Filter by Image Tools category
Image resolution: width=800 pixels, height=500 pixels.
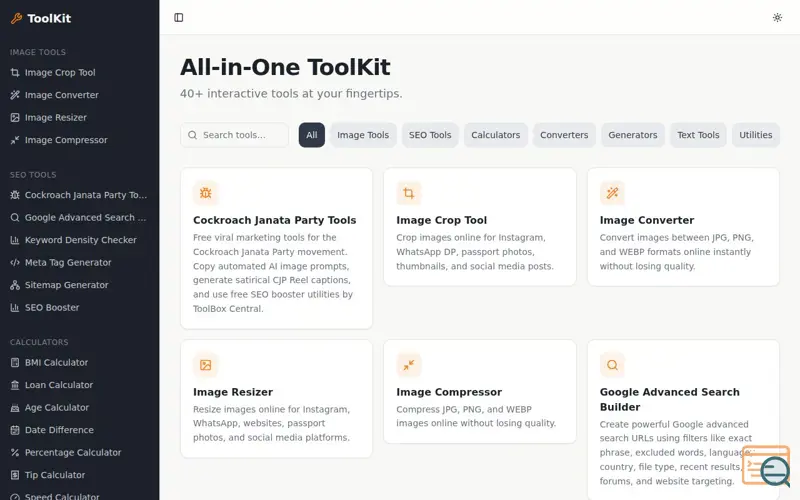click(x=363, y=135)
